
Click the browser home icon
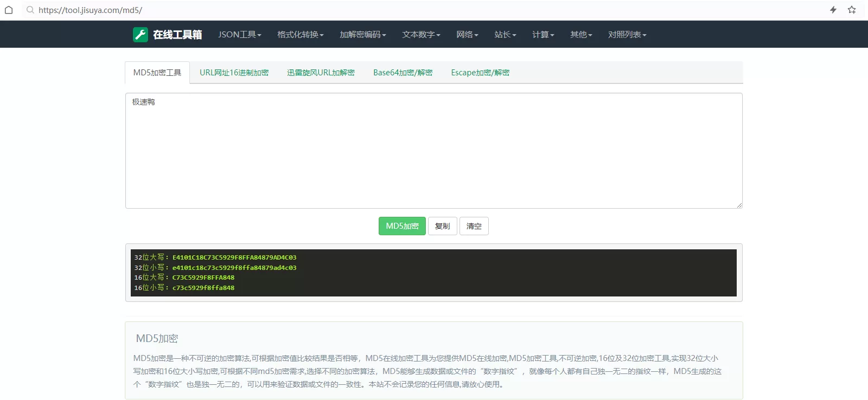9,10
